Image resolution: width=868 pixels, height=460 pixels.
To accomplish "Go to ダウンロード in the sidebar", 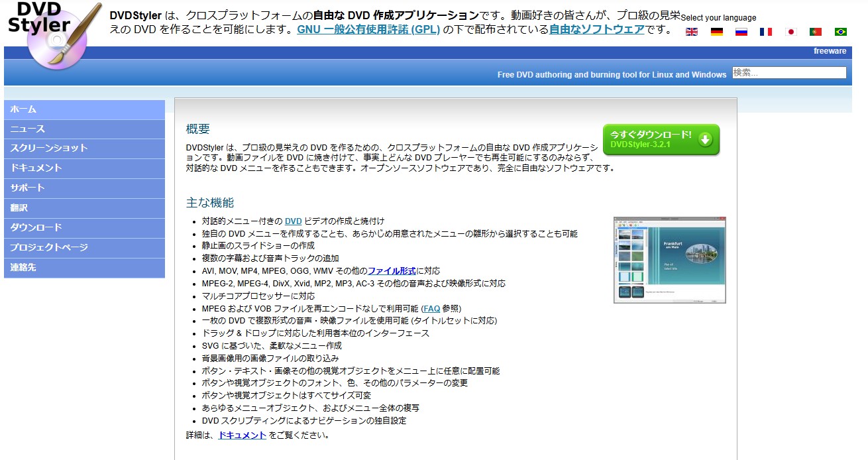I will point(84,228).
